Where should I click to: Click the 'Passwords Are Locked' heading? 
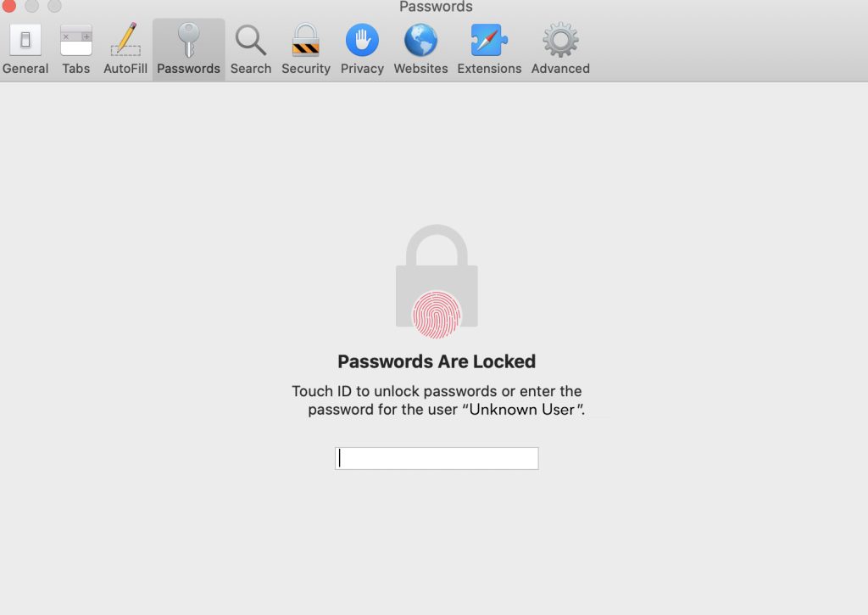coord(437,361)
